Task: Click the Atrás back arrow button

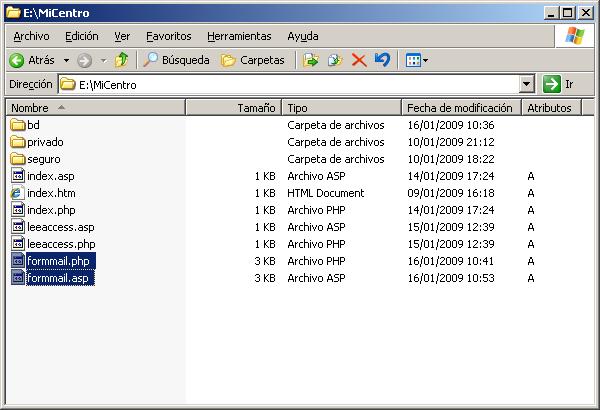Action: click(x=32, y=60)
